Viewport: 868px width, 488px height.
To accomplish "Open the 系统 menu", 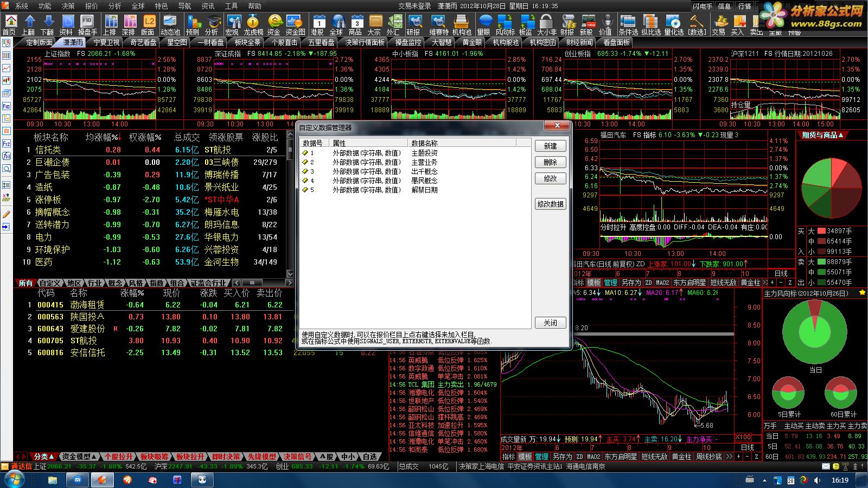I will click(22, 6).
